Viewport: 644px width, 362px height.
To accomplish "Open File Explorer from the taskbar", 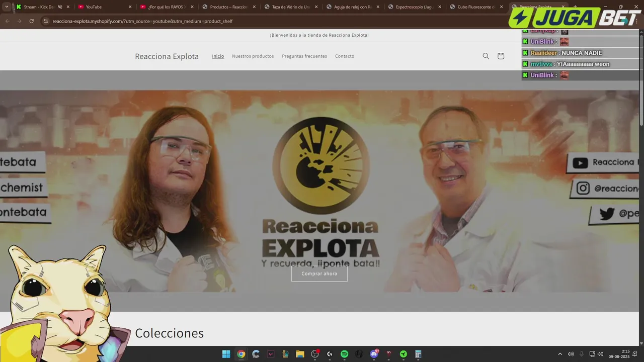I will pos(300,354).
